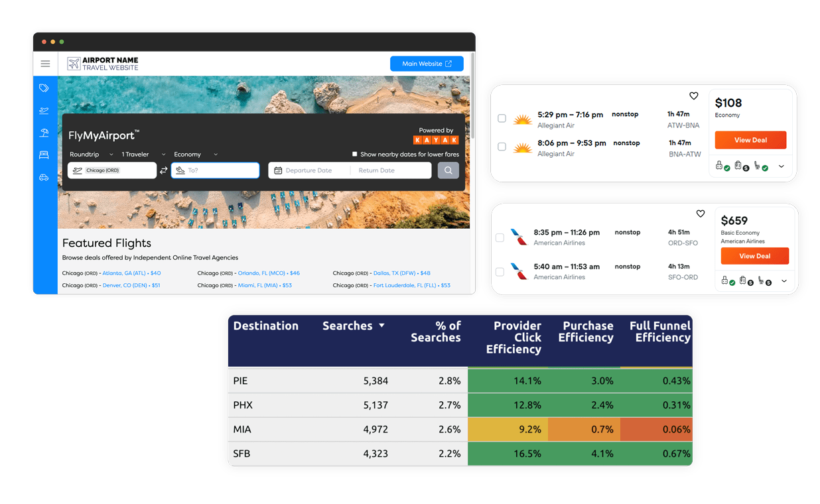Viewport: 820px width, 504px height.
Task: Click the Main Website button
Action: point(427,64)
